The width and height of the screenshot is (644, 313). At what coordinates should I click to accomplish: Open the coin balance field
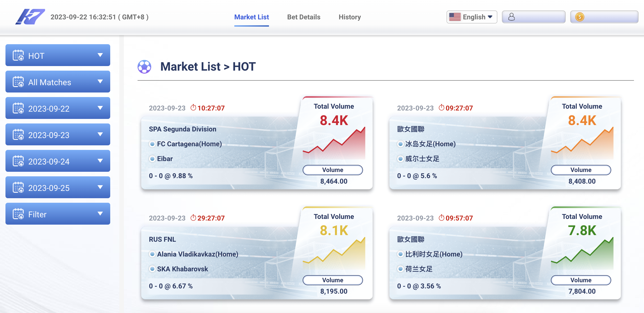point(604,17)
